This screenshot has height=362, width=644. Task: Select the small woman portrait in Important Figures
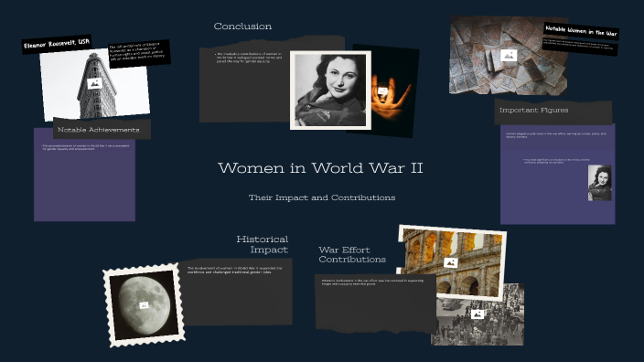click(600, 183)
